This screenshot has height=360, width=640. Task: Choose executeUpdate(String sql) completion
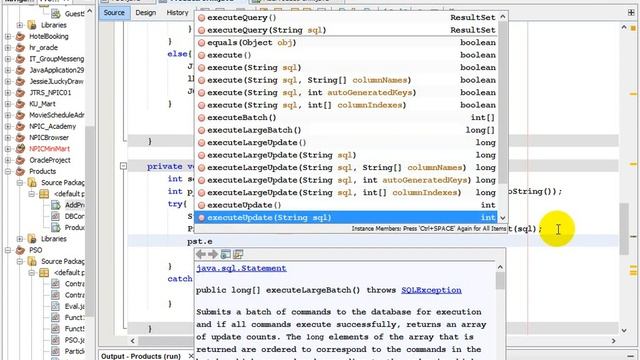point(346,218)
